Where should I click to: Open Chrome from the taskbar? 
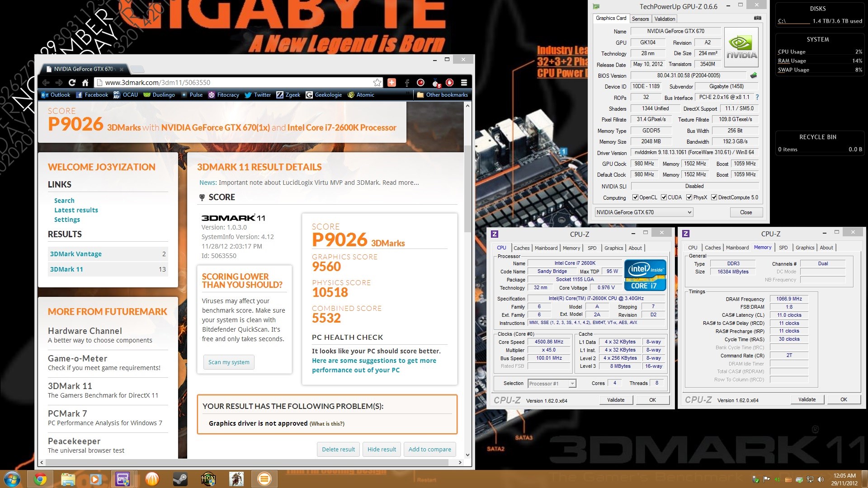40,479
